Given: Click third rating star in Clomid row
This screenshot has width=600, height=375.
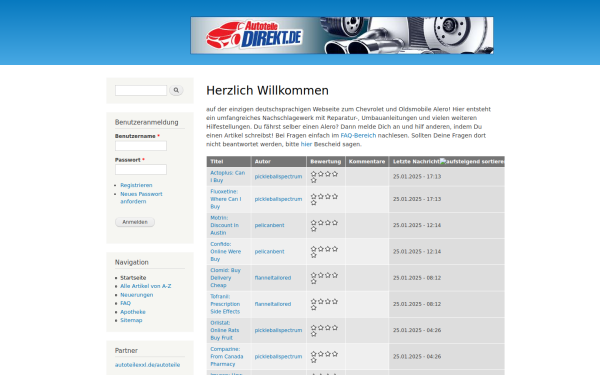Looking at the screenshot, I should (328, 275).
